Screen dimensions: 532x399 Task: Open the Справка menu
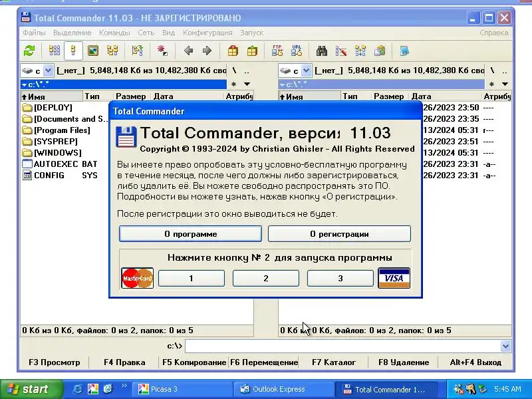493,33
